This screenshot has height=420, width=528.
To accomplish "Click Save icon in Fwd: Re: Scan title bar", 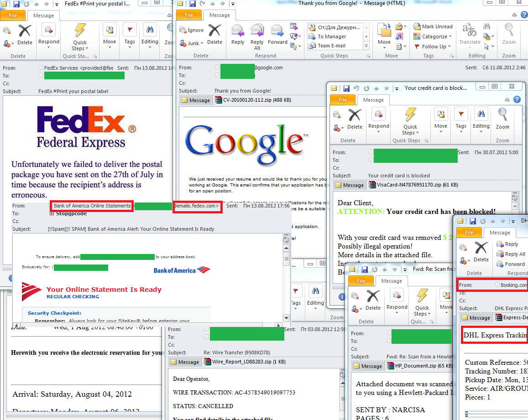I will 364,269.
